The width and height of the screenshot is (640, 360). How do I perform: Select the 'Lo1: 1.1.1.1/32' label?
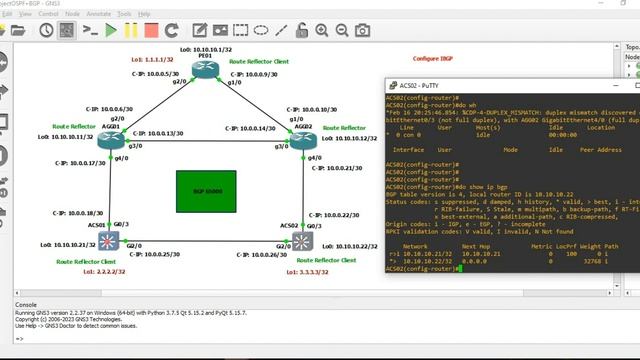click(152, 60)
